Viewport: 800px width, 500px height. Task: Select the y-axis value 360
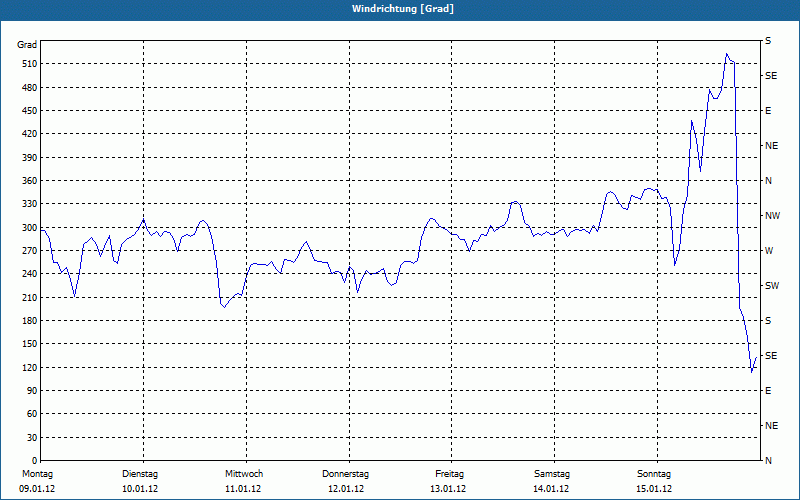tap(30, 181)
